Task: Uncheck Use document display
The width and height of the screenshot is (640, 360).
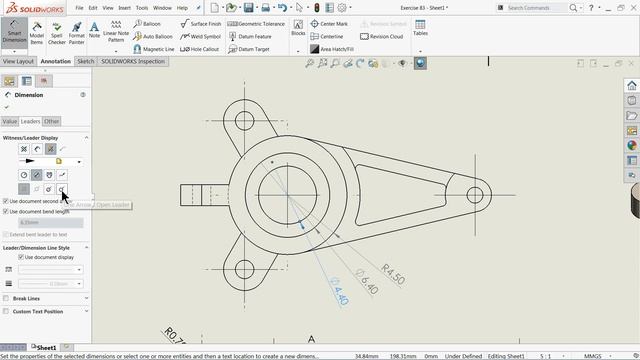Action: click(x=21, y=257)
